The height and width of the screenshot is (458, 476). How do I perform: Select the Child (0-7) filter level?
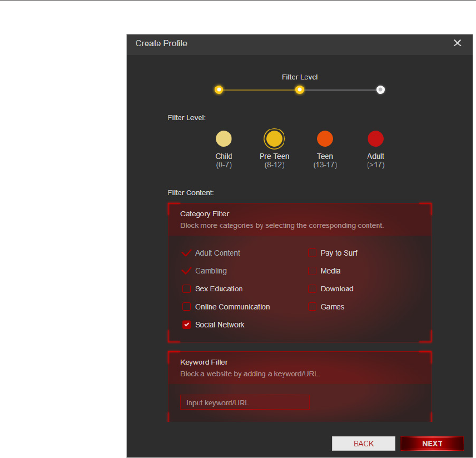point(224,139)
